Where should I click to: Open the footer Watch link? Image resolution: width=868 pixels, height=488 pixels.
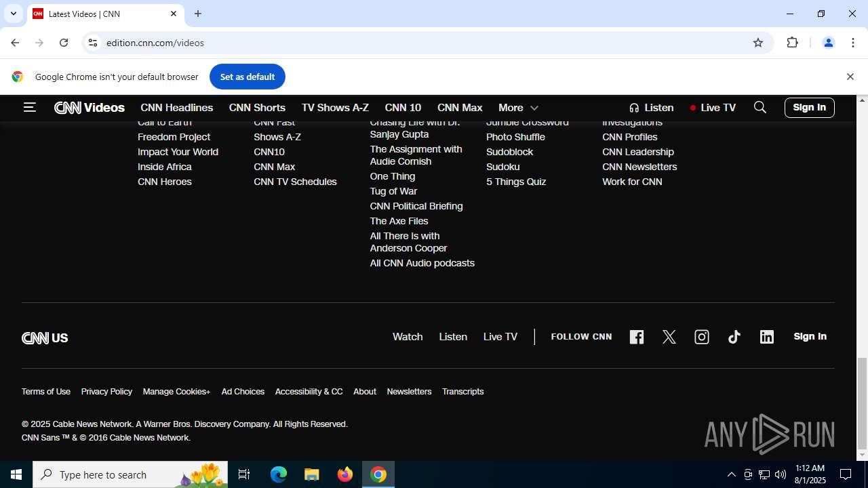[x=408, y=337]
